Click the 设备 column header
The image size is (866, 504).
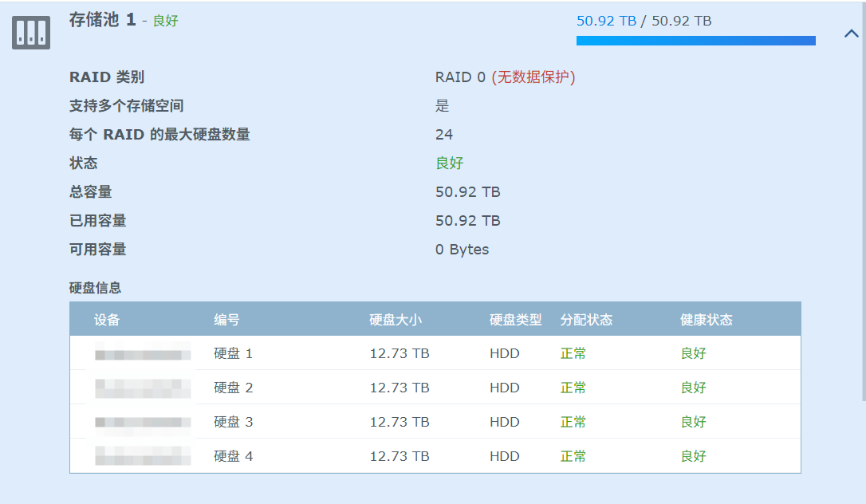(x=107, y=320)
